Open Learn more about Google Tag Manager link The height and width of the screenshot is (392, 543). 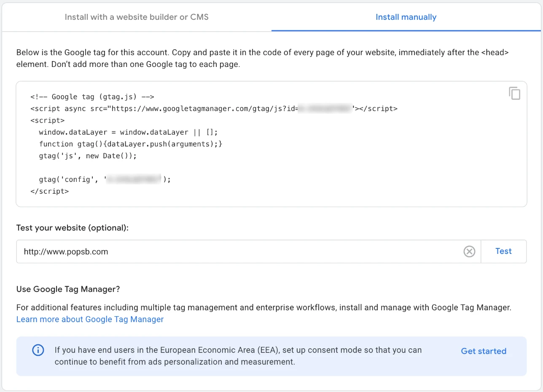click(90, 319)
